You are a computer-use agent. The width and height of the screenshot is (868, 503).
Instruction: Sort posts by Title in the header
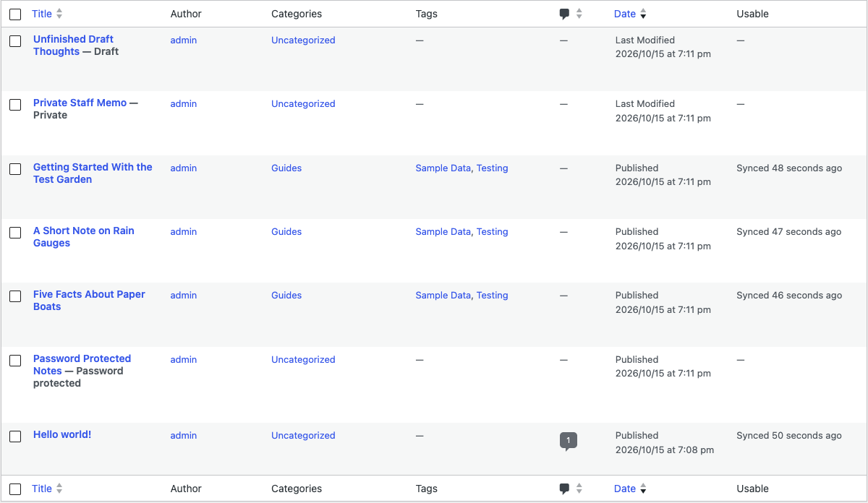42,14
